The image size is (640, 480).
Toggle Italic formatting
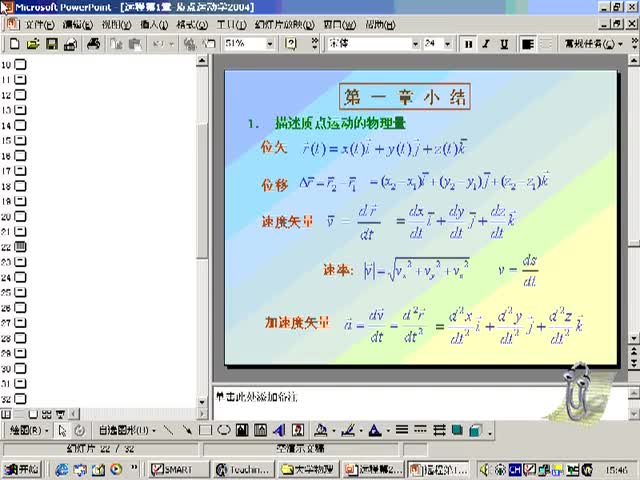tap(486, 44)
